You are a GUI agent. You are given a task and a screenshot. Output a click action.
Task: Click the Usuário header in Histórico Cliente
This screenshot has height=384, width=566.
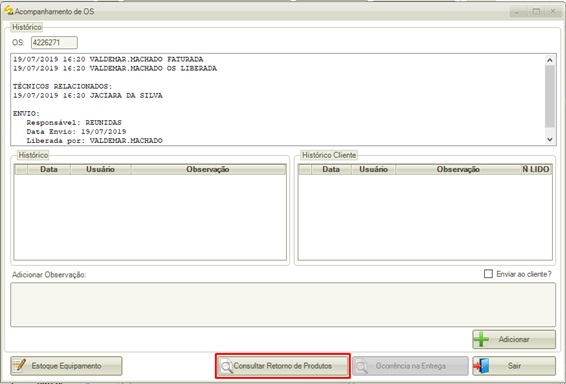tap(373, 169)
